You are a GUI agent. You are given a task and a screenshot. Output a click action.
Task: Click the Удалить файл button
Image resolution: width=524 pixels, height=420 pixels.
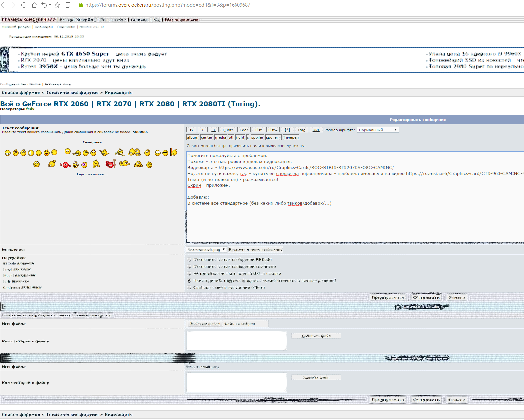316,377
